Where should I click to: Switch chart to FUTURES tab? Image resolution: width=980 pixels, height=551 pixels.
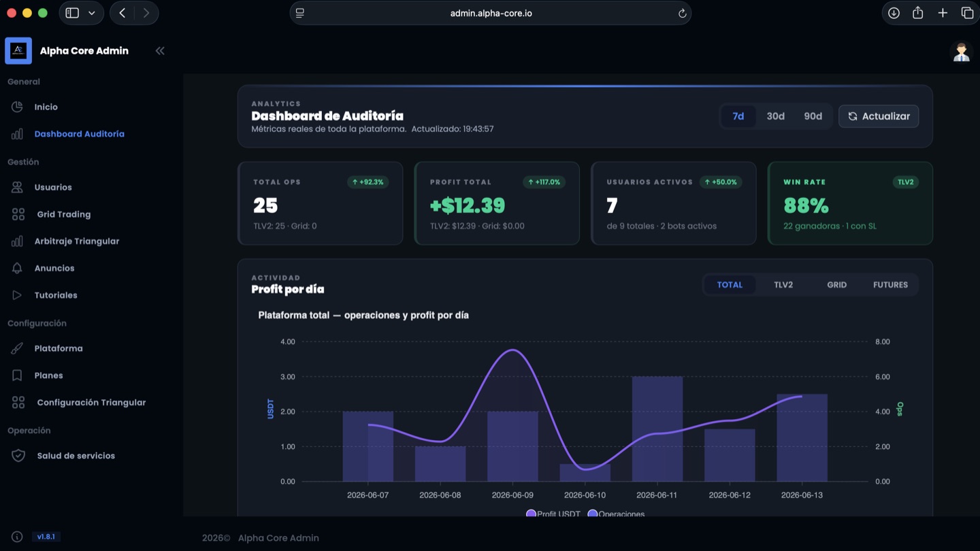pos(890,285)
